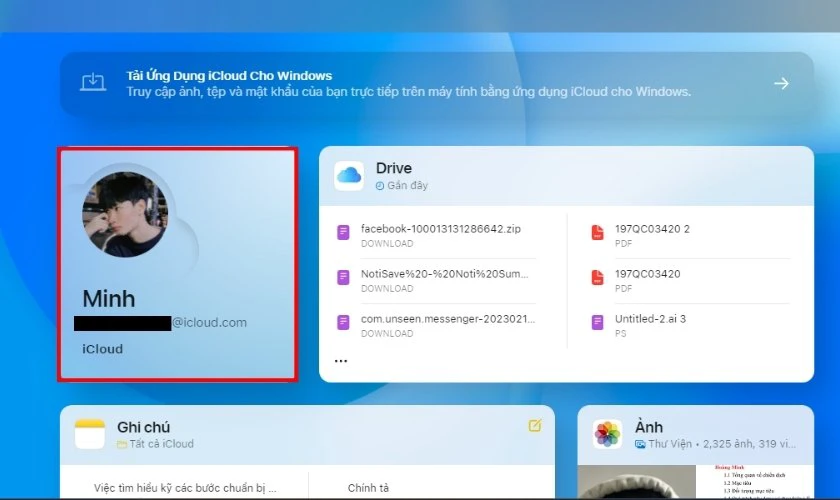Open the Ghi chú tile title
Screen dimensions: 840x500
tap(143, 427)
